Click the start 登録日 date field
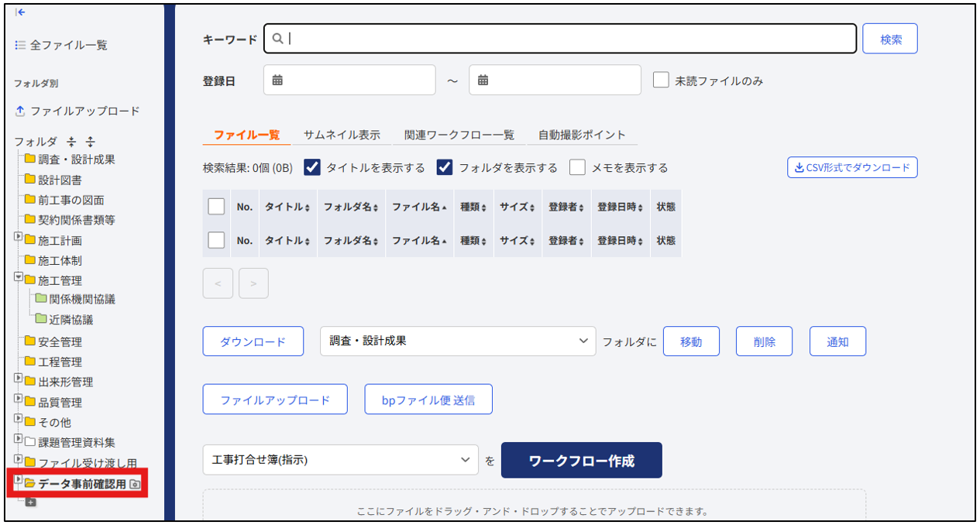The image size is (980, 525). click(349, 80)
